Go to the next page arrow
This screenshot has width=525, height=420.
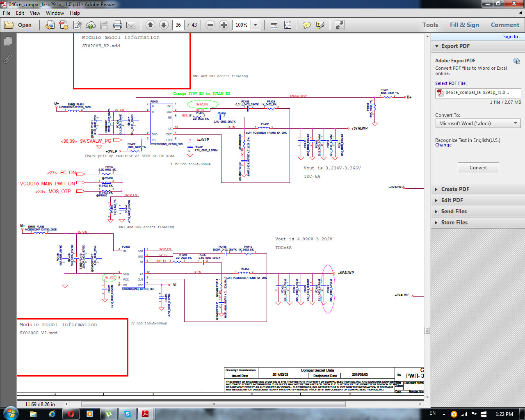point(164,25)
